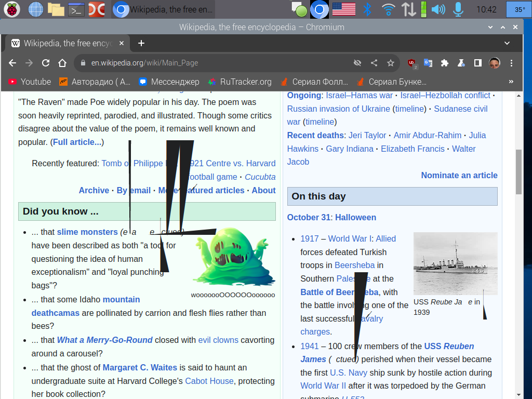532x399 pixels.
Task: Toggle the browser side panel
Action: [x=478, y=63]
